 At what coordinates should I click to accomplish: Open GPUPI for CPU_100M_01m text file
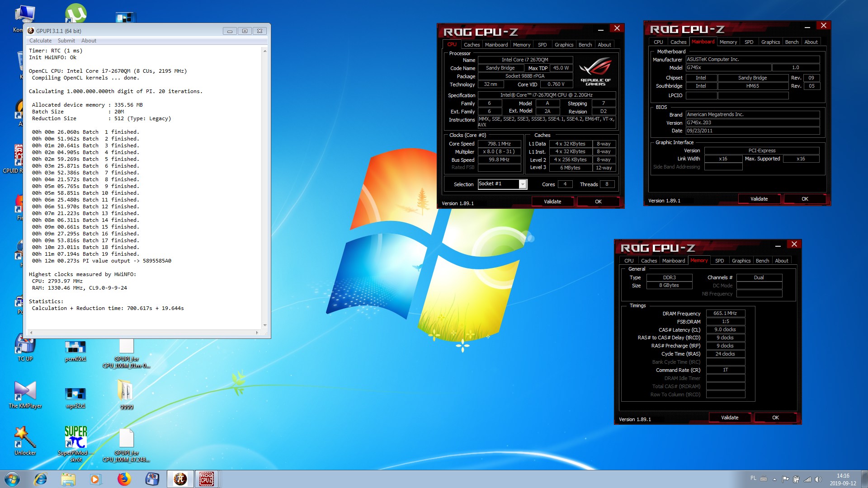coord(126,353)
